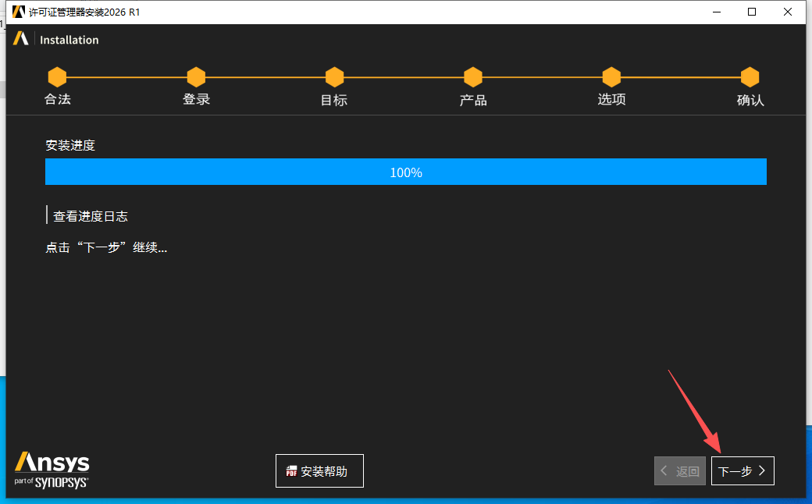Select the 选项 step hexagon icon

(x=611, y=77)
